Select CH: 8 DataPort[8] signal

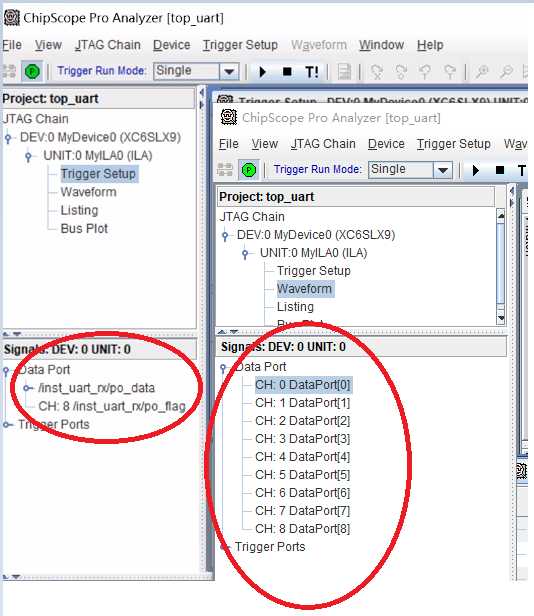[x=303, y=529]
